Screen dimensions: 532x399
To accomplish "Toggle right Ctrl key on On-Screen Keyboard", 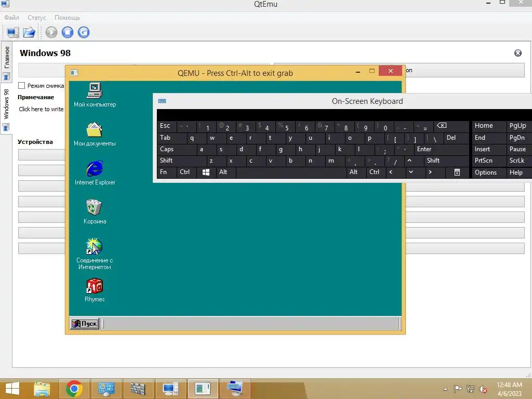I will (376, 172).
